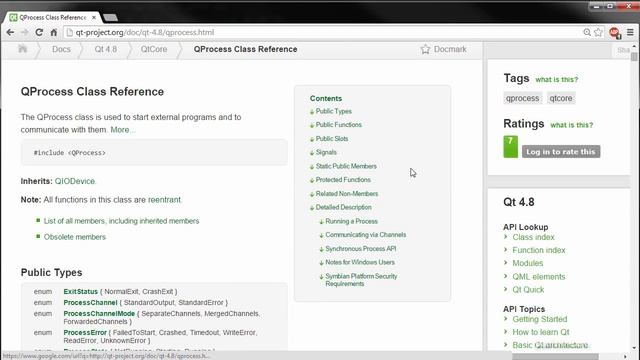Jump to Signals in Contents

tap(326, 152)
